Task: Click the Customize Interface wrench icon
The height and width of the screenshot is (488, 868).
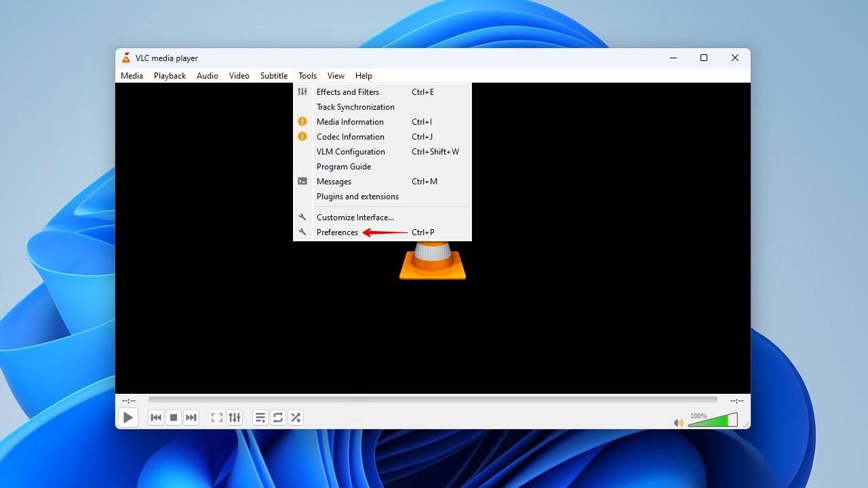Action: 302,217
